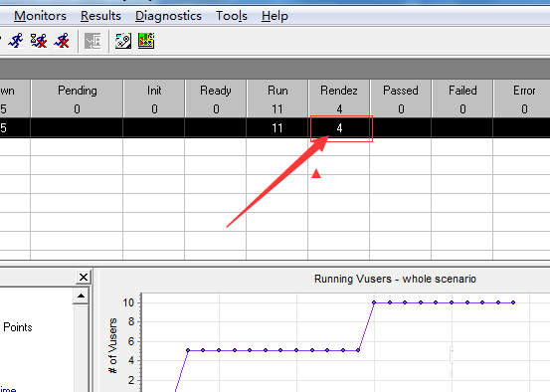Click the Pending column header
550x392 pixels.
pyautogui.click(x=78, y=91)
